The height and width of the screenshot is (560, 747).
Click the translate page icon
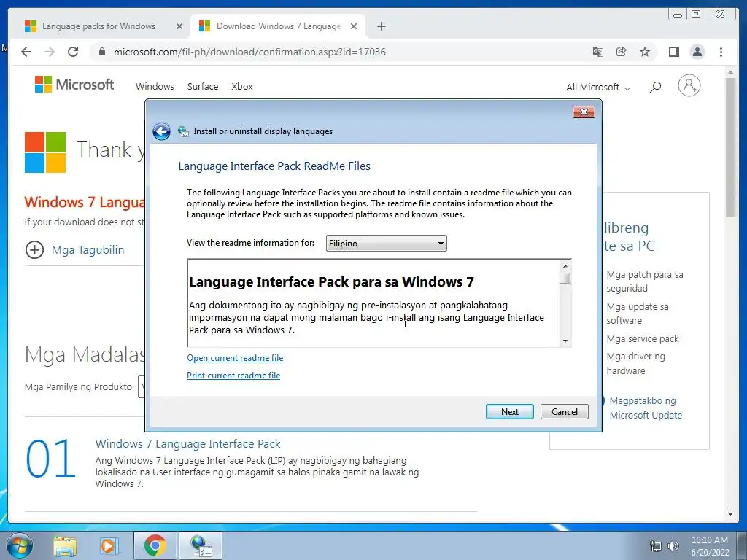[598, 52]
